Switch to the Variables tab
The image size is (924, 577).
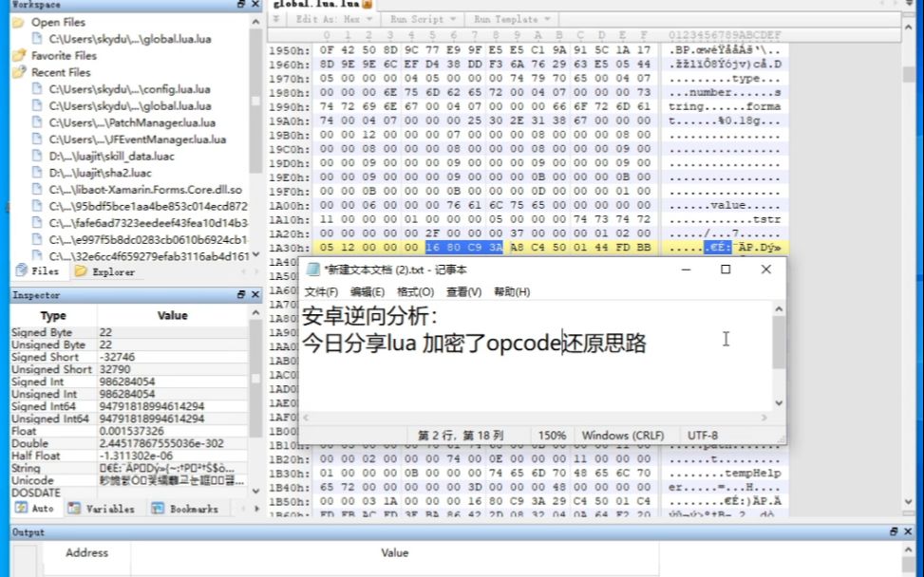click(x=101, y=508)
